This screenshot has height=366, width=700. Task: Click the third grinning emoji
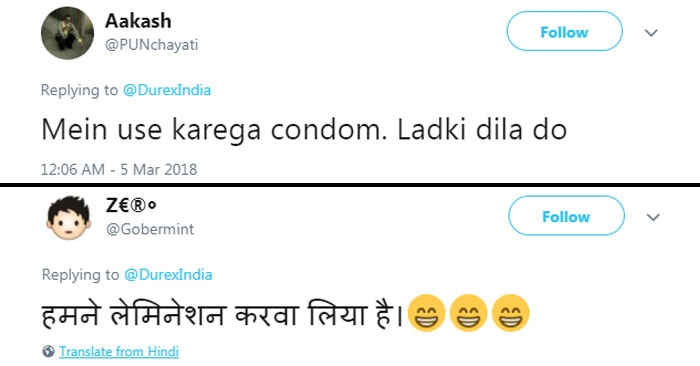(511, 313)
